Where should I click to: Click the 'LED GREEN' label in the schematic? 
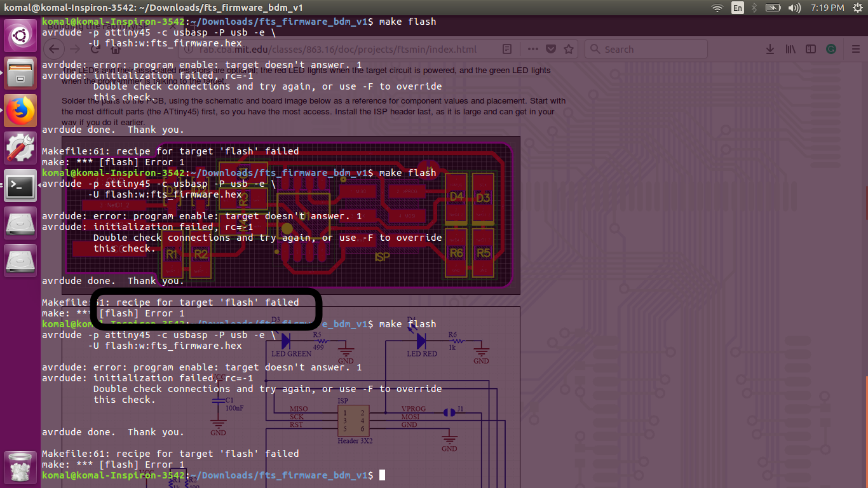pyautogui.click(x=292, y=353)
